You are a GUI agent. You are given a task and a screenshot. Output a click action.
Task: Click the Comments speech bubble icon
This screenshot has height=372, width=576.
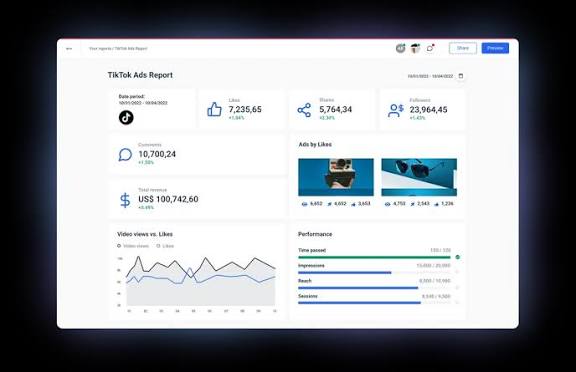[x=125, y=155]
